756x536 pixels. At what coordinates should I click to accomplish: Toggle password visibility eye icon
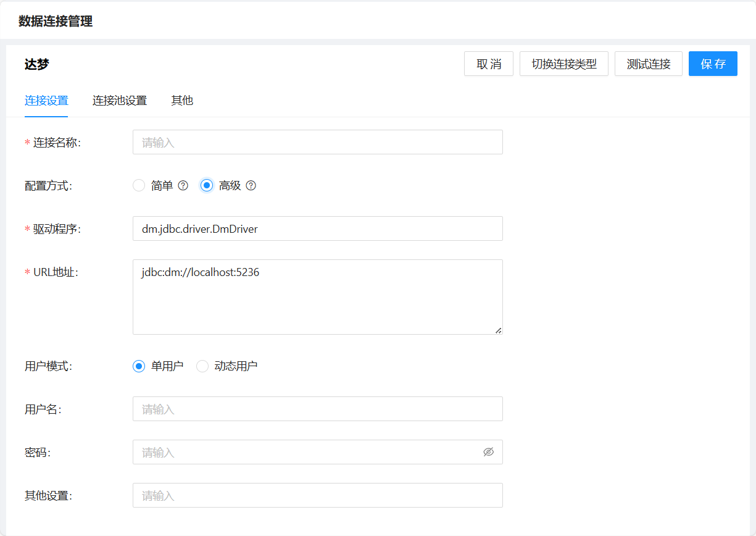488,452
